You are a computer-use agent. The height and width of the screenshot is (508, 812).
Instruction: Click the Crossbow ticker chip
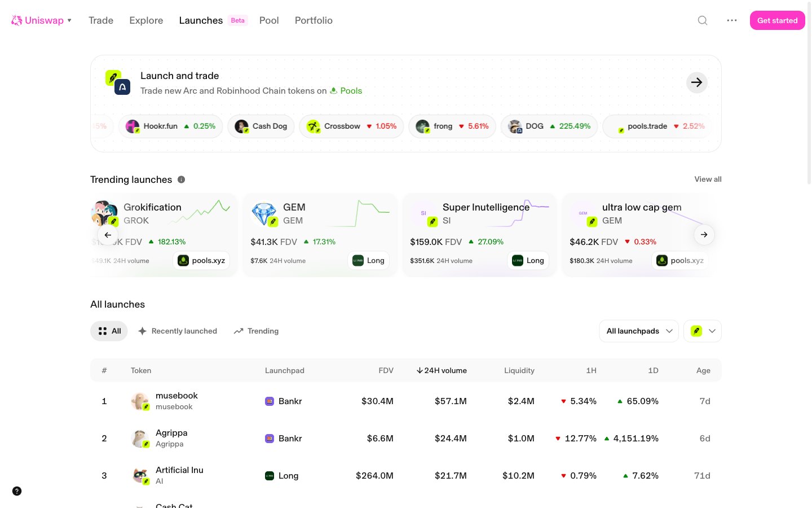[351, 126]
